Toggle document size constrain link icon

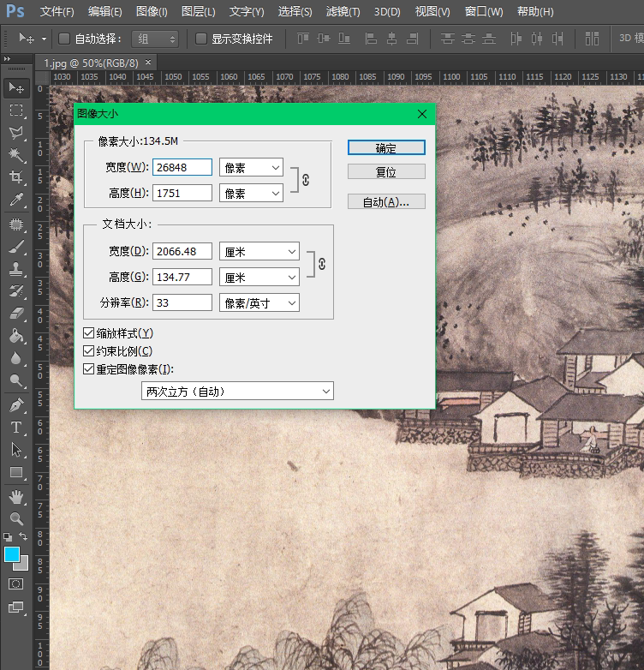coord(322,264)
